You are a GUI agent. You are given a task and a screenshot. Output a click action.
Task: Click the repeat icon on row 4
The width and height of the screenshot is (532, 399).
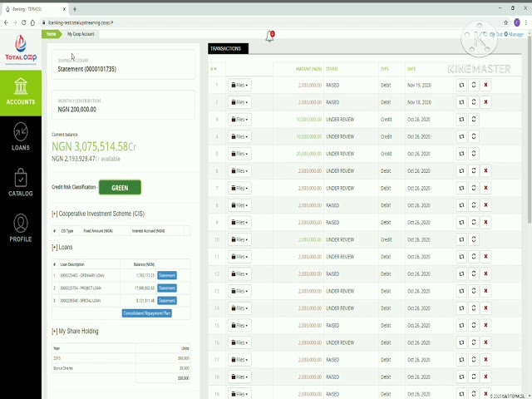pos(461,136)
